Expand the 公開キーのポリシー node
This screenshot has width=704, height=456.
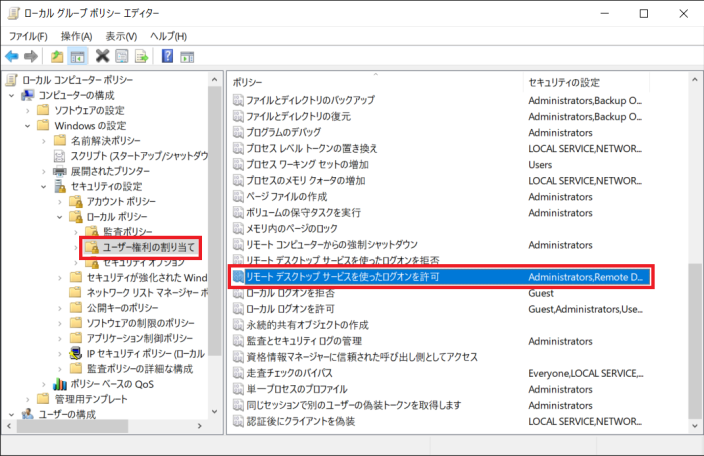(x=60, y=308)
